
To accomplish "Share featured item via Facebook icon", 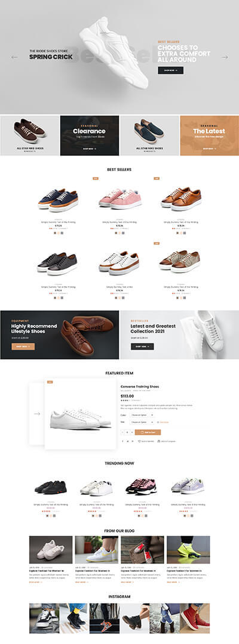I will tap(122, 441).
